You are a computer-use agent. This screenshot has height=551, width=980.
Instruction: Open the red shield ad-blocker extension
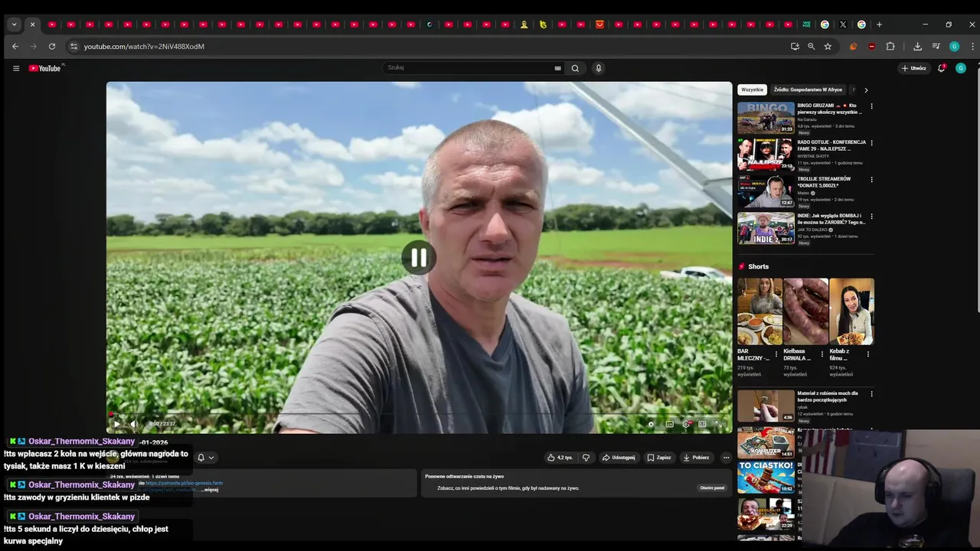(871, 47)
